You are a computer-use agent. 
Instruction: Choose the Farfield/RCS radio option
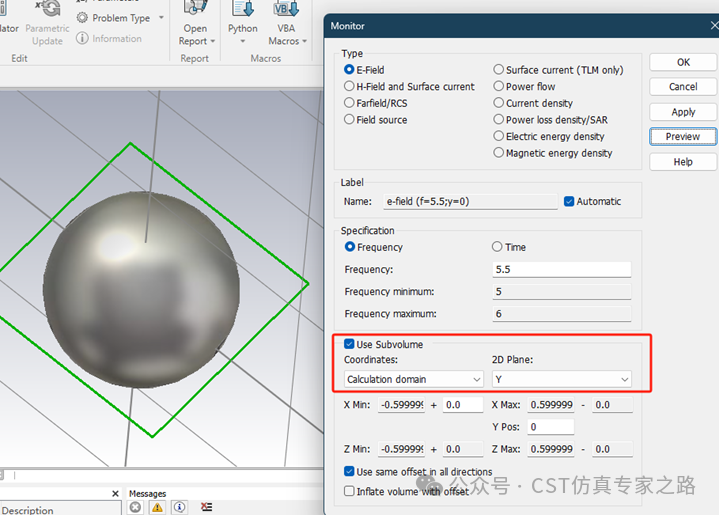click(x=349, y=103)
